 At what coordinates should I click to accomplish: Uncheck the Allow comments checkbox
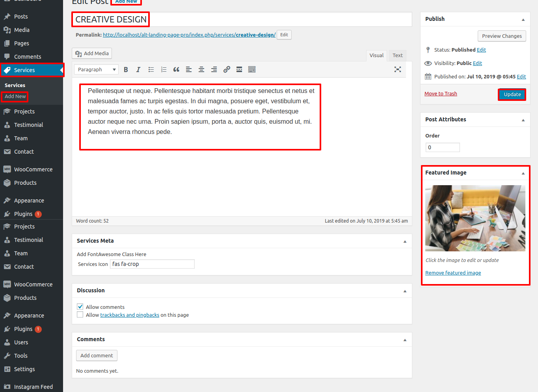(80, 307)
